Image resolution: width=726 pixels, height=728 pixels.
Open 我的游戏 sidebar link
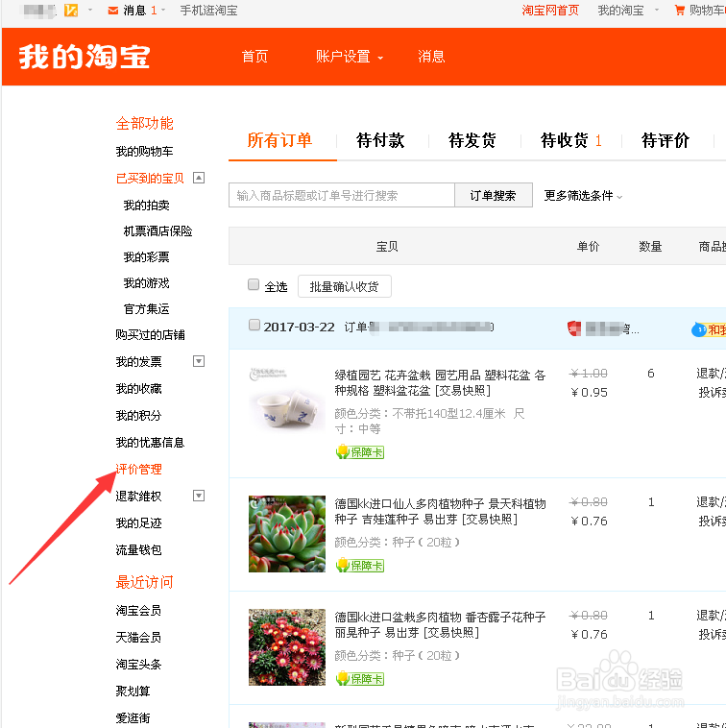coord(146,283)
